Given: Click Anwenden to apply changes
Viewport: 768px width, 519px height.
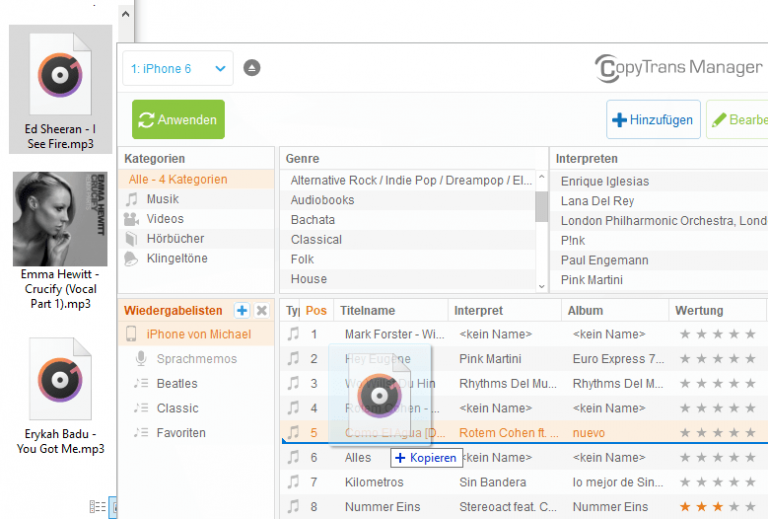Looking at the screenshot, I should pyautogui.click(x=178, y=119).
